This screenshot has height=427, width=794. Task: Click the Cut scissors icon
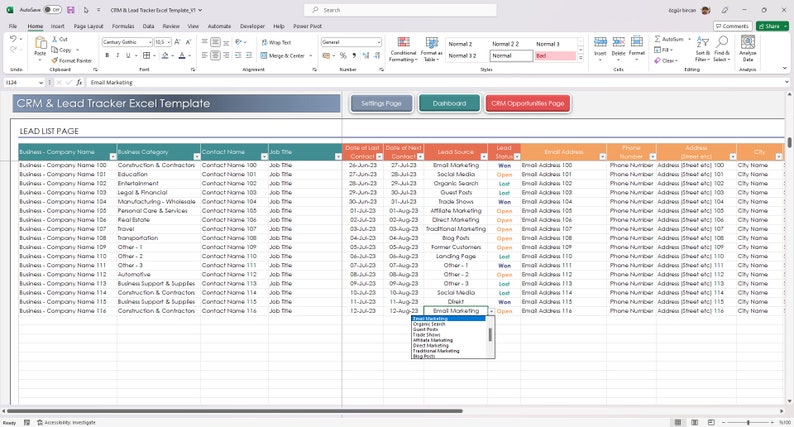click(x=54, y=39)
